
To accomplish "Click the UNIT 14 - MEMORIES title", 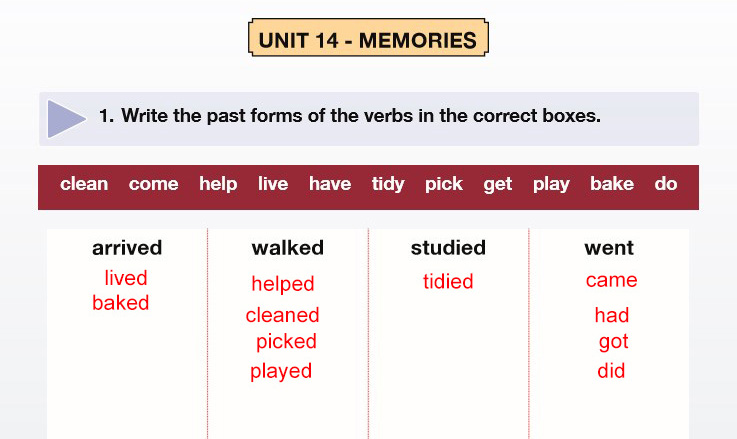I will pyautogui.click(x=367, y=41).
